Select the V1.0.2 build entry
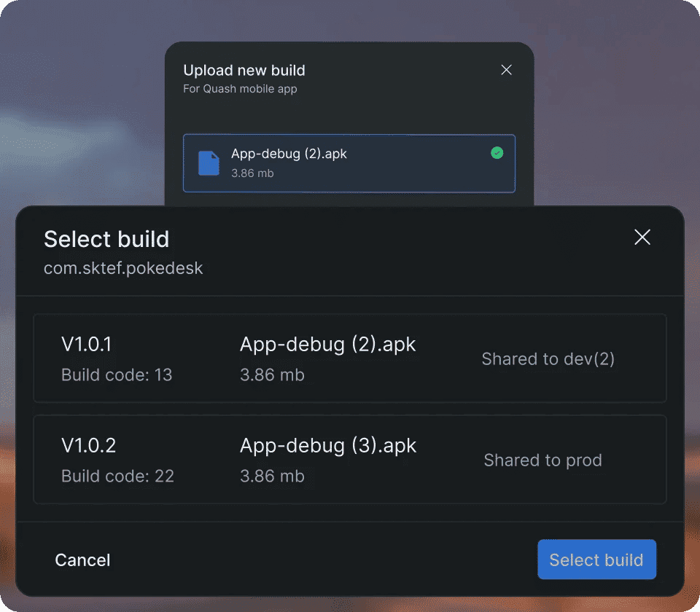 pyautogui.click(x=350, y=460)
